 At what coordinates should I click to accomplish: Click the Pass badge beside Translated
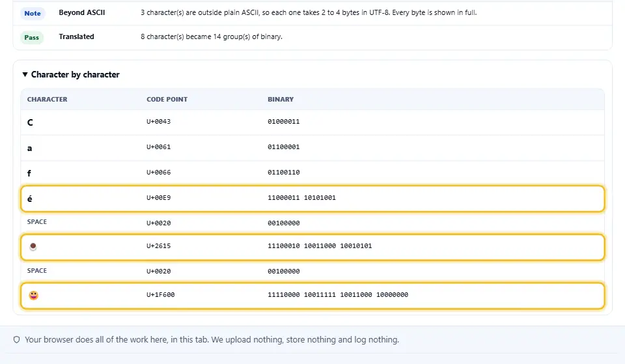click(31, 38)
